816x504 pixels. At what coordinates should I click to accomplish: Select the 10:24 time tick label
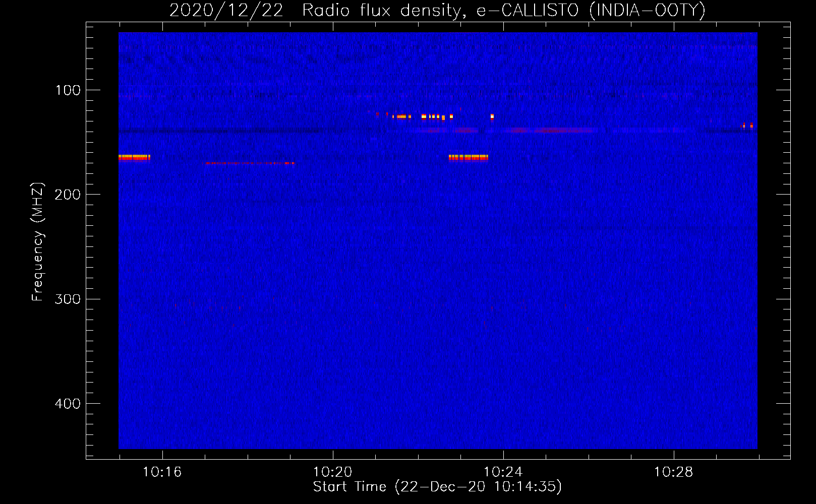tap(503, 472)
